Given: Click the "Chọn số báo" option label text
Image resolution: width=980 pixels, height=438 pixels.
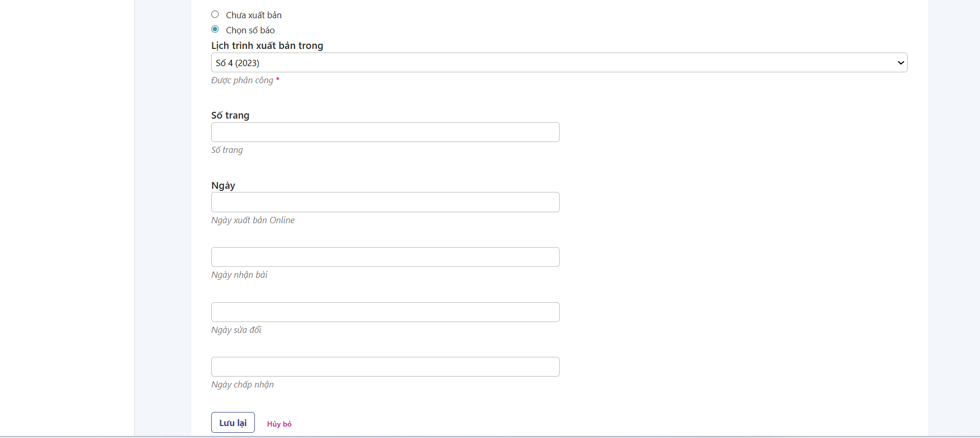Looking at the screenshot, I should (x=250, y=30).
